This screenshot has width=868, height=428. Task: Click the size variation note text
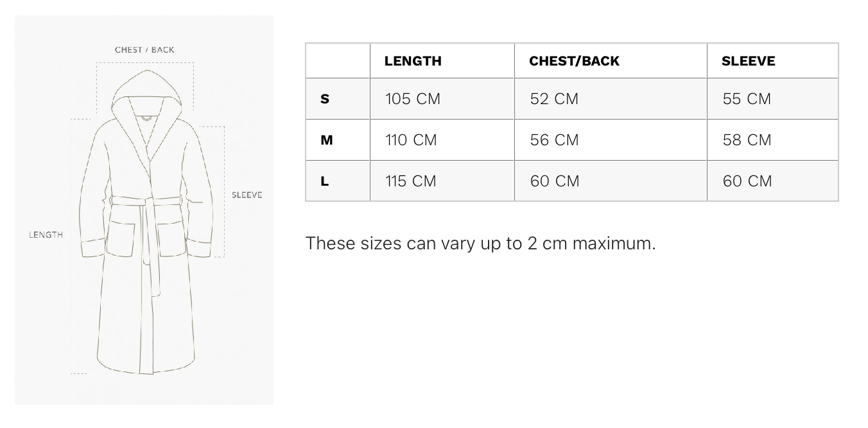coord(480,244)
